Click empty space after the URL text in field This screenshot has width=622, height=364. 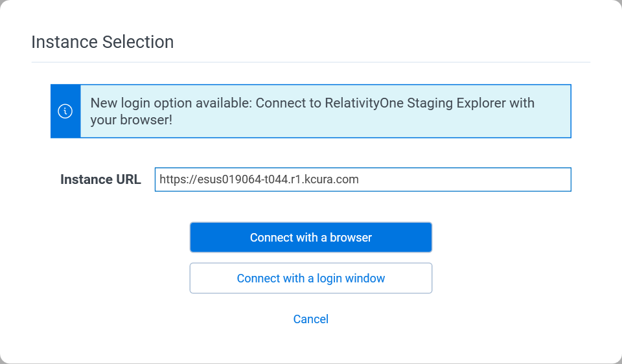coord(464,179)
